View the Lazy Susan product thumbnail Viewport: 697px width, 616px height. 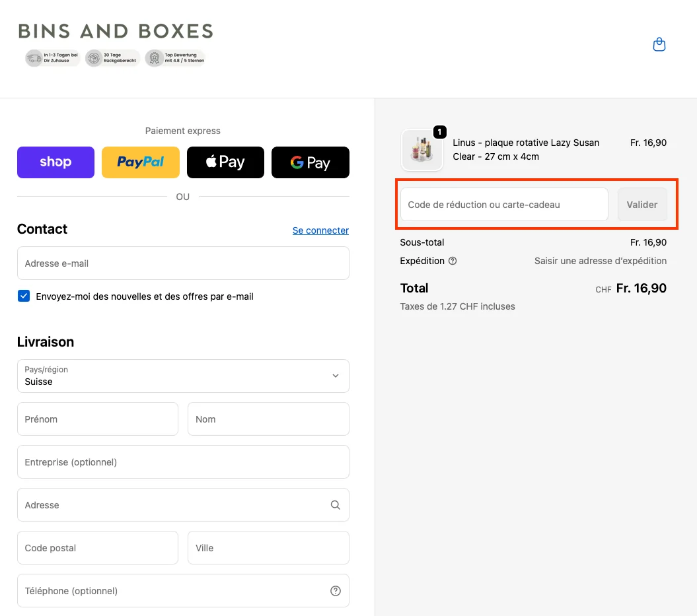422,150
